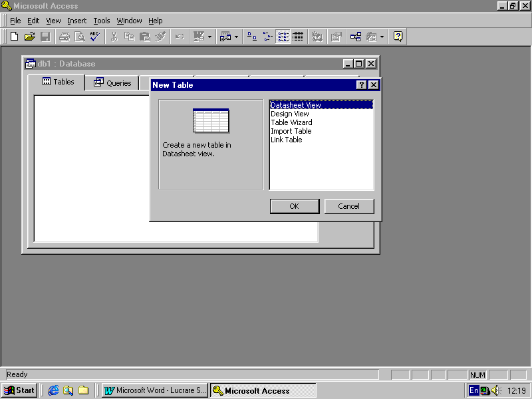
Task: Click the Office Assistant help icon
Action: point(398,37)
